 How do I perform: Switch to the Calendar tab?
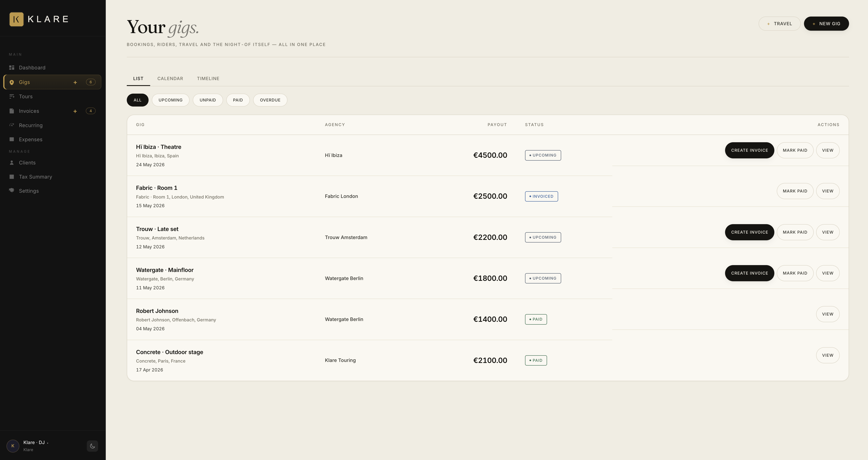click(x=170, y=78)
